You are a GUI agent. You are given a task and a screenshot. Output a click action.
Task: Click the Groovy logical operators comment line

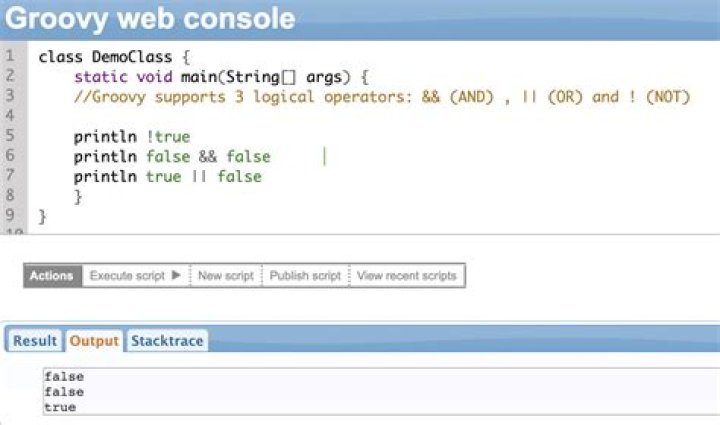point(382,97)
